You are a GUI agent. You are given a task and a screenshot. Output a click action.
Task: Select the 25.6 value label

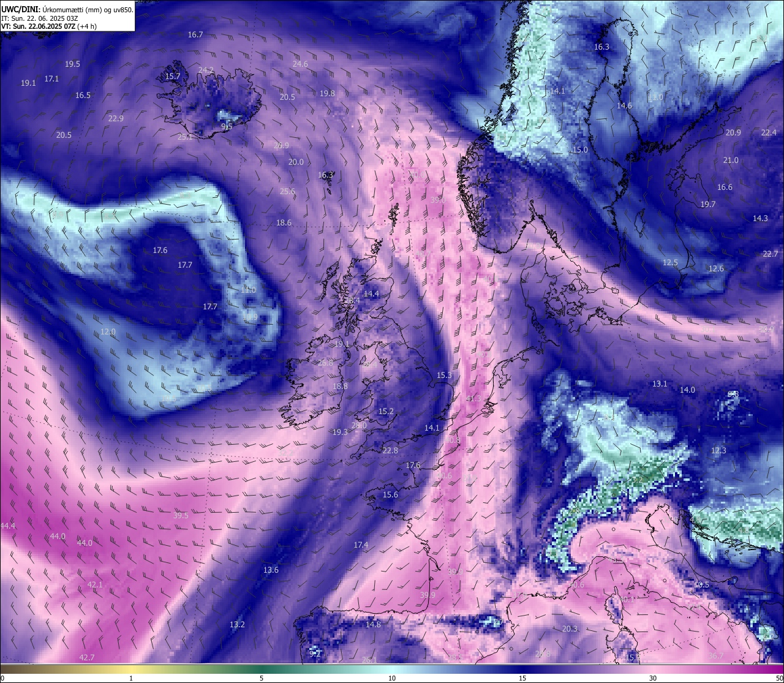[x=287, y=191]
